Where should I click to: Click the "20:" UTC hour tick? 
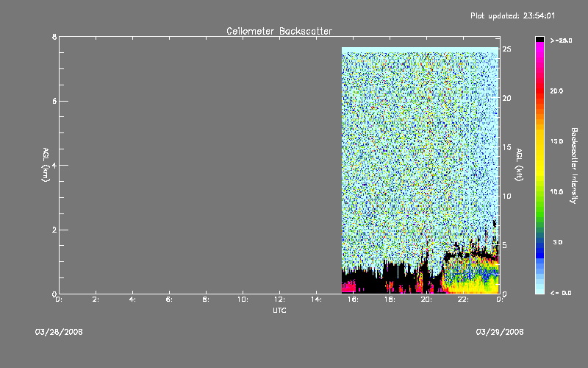[x=426, y=300]
